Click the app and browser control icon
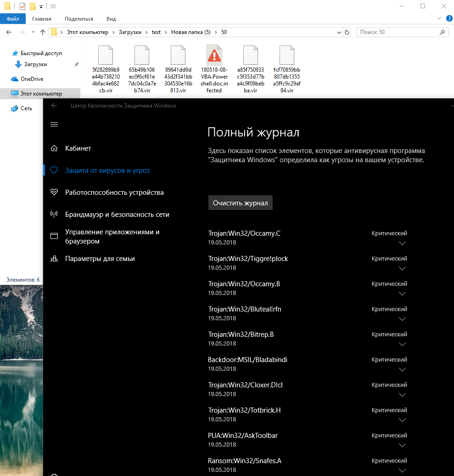 (x=54, y=236)
